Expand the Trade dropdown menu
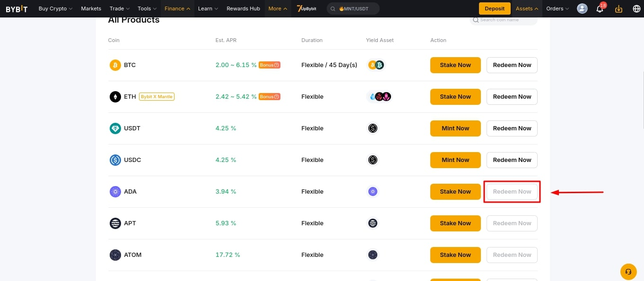The height and width of the screenshot is (281, 644). tap(120, 9)
